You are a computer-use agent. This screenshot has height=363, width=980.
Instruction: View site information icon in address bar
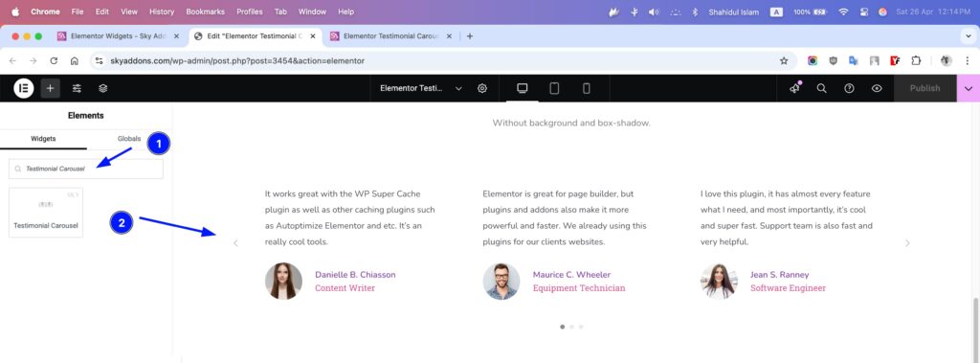pyautogui.click(x=99, y=60)
